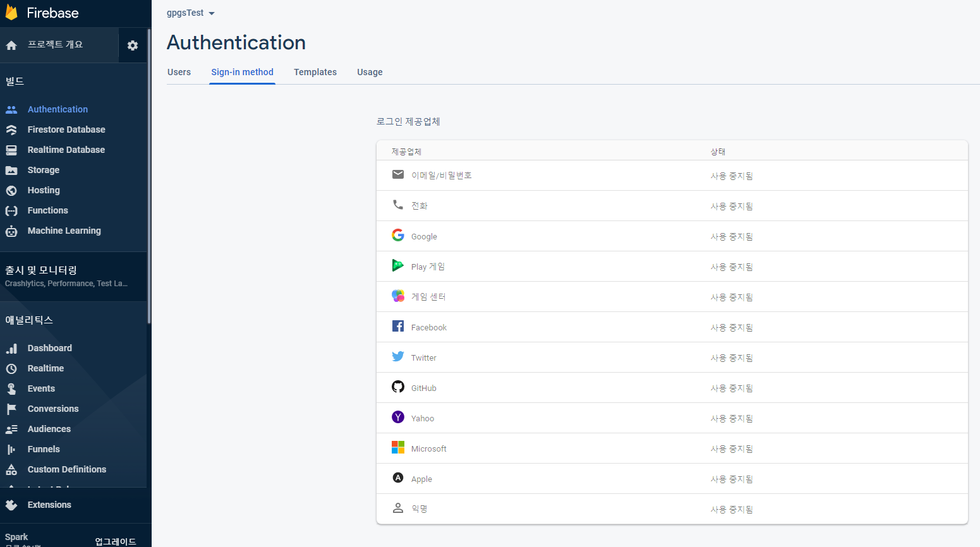Click the 상태 column header
The width and height of the screenshot is (980, 547).
coord(718,152)
